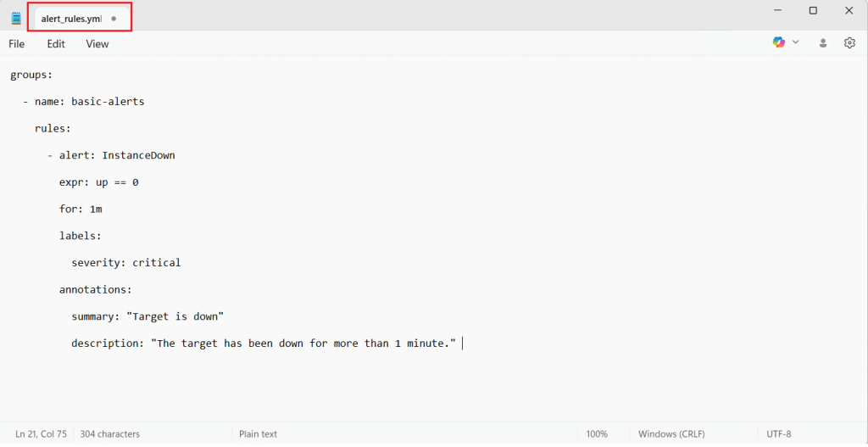Open the account profile icon
This screenshot has width=868, height=447.
point(822,43)
